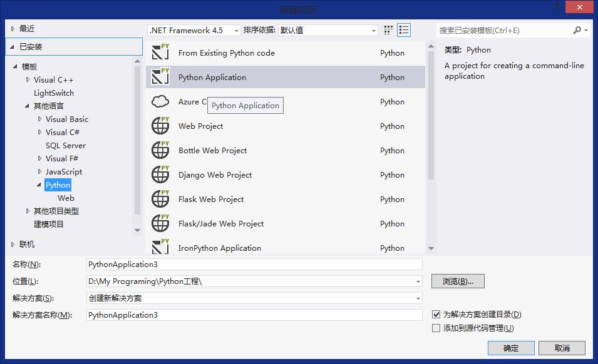This screenshot has height=364, width=598.
Task: Select SQL Server in the template tree
Action: (x=66, y=146)
